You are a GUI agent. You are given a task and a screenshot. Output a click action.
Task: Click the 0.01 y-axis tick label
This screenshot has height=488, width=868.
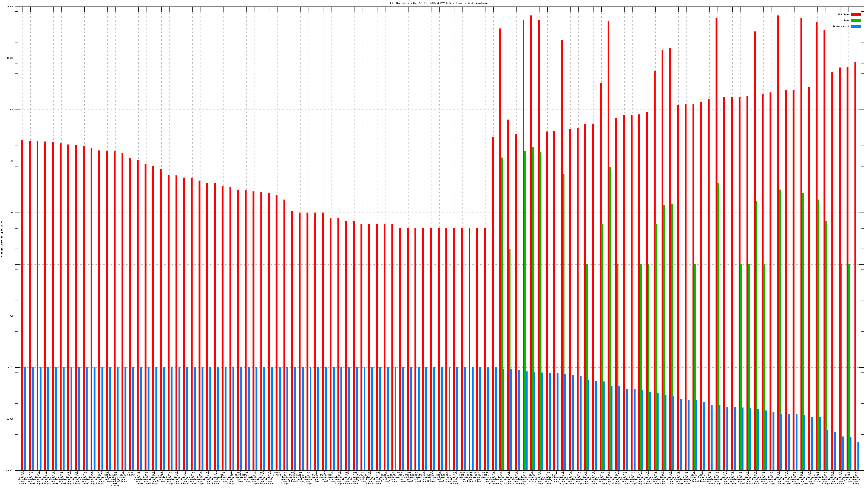coord(11,367)
